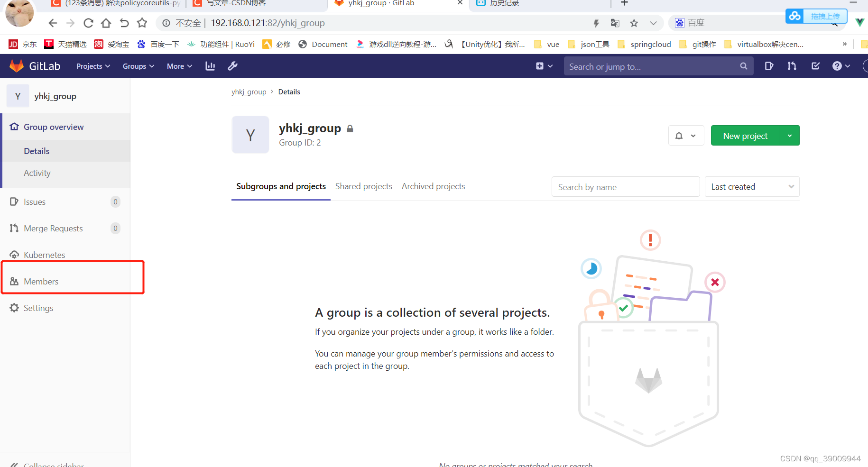Open the admin area wrench icon
868x467 pixels.
point(232,66)
